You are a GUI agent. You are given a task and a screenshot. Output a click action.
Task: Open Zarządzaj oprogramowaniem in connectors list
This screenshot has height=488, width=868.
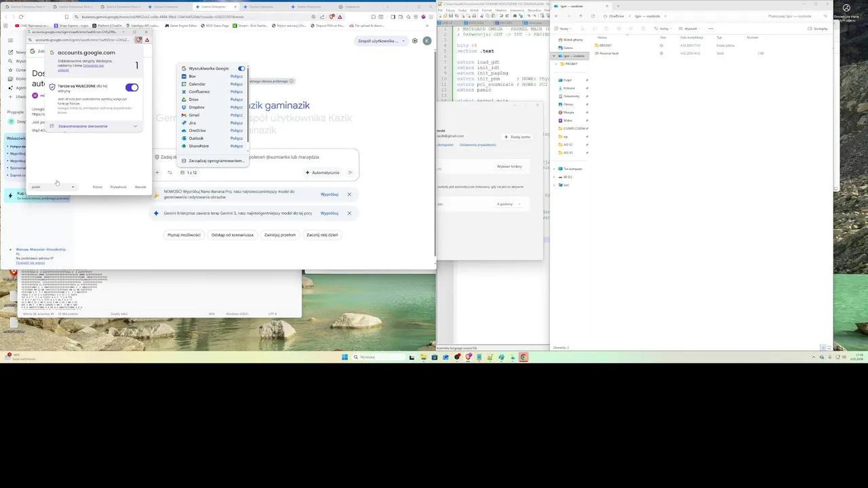213,161
